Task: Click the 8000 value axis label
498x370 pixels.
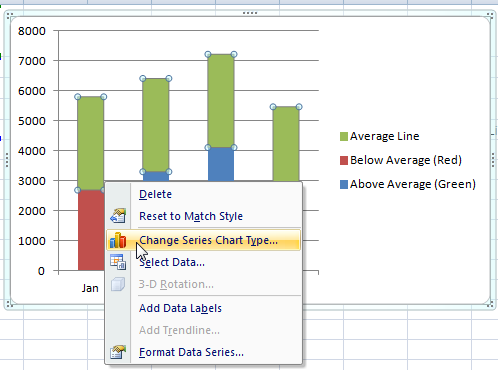Action: coord(32,31)
